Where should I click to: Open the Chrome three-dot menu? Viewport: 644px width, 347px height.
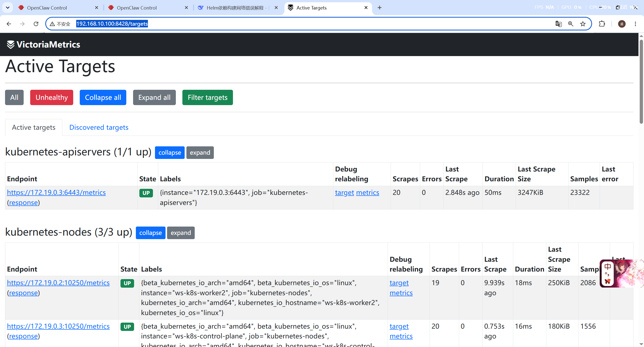coord(635,24)
